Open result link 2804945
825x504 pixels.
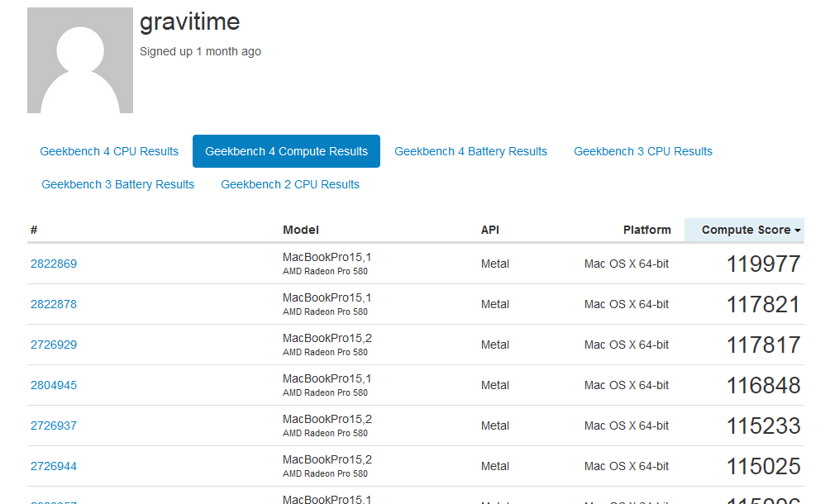point(54,385)
